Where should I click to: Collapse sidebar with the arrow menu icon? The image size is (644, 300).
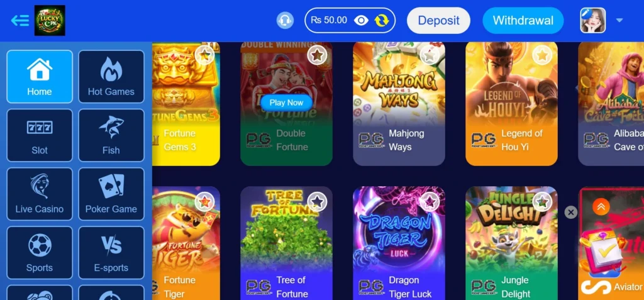[19, 20]
